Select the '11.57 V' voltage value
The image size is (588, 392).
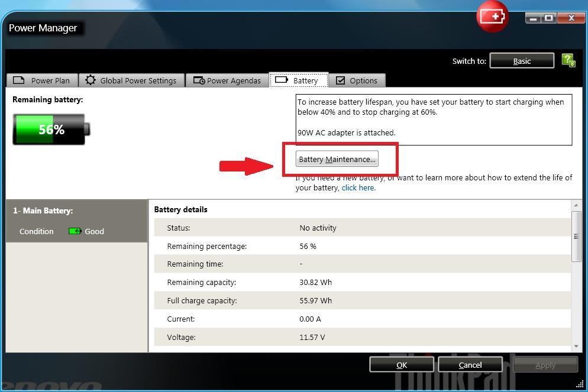point(312,337)
